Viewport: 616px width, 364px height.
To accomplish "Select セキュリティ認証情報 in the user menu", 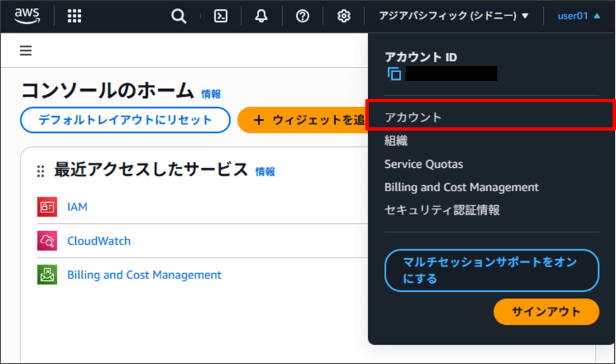I will pos(442,210).
